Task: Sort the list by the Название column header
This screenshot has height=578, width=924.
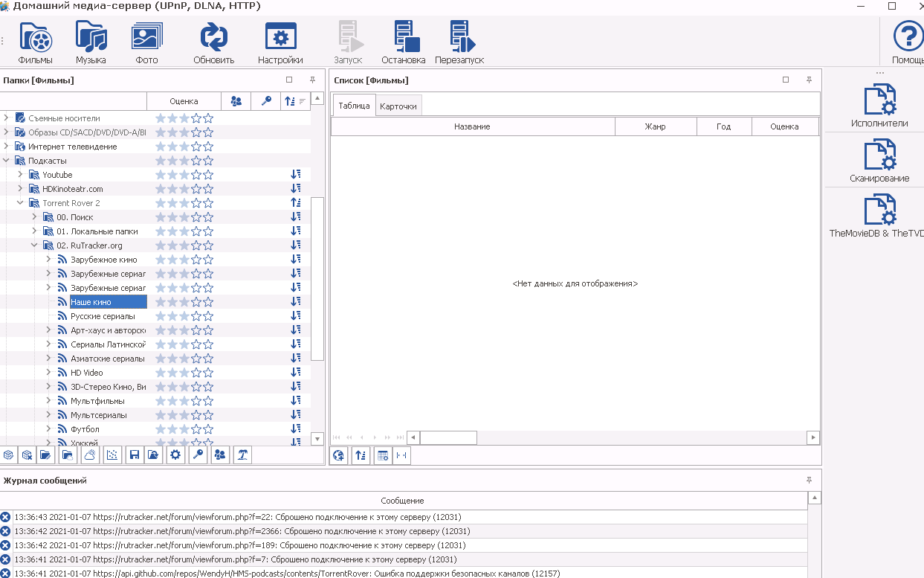Action: (472, 126)
